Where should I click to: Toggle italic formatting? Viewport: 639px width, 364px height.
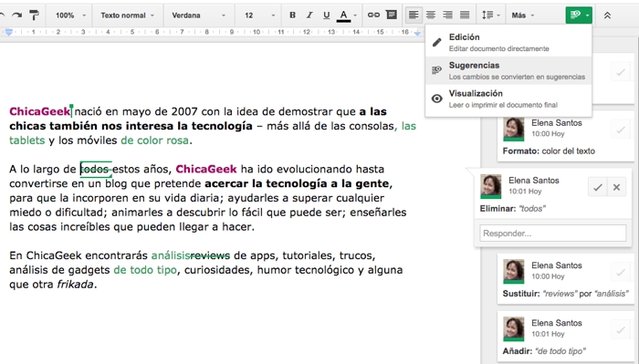click(309, 16)
